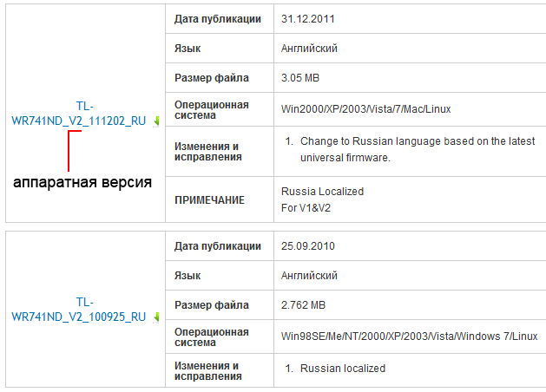Click the 3.05 MB file size value
This screenshot has height=392, width=546.
(x=300, y=77)
